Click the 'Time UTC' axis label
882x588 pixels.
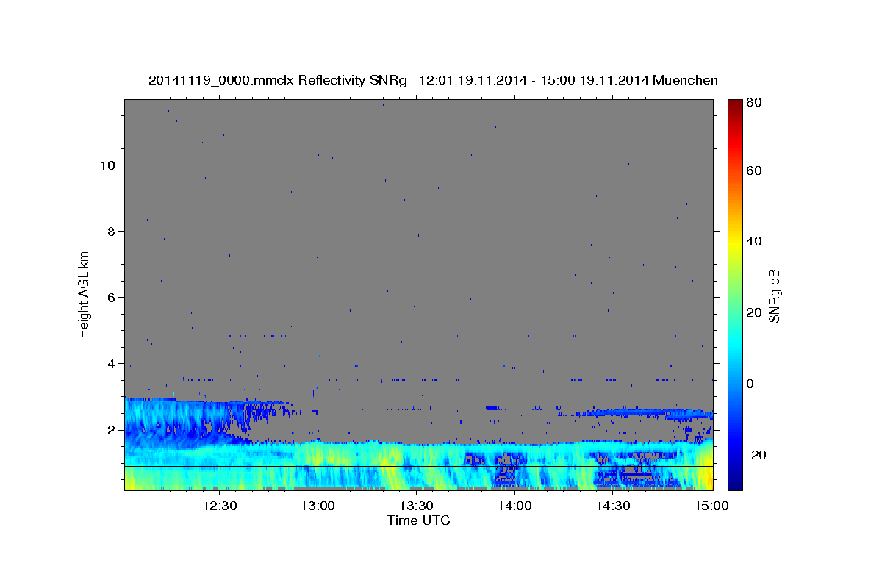coord(418,520)
